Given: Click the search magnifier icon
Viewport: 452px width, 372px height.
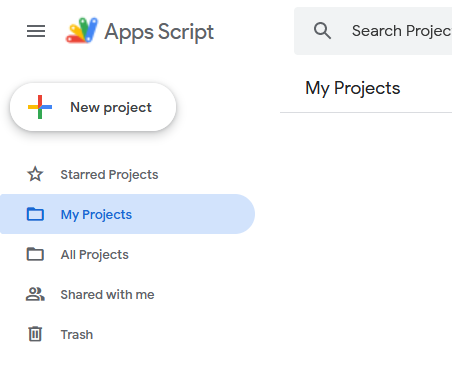Looking at the screenshot, I should pyautogui.click(x=322, y=31).
